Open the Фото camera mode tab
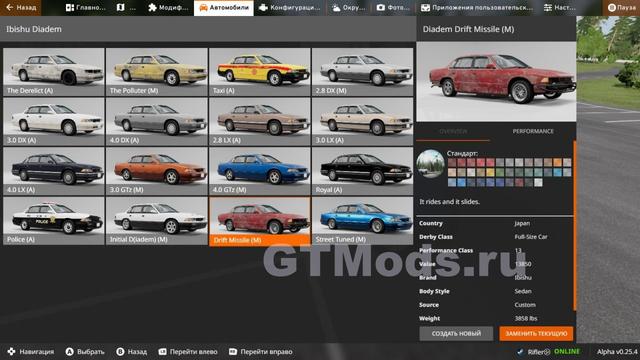This screenshot has width=640, height=360. (x=393, y=8)
